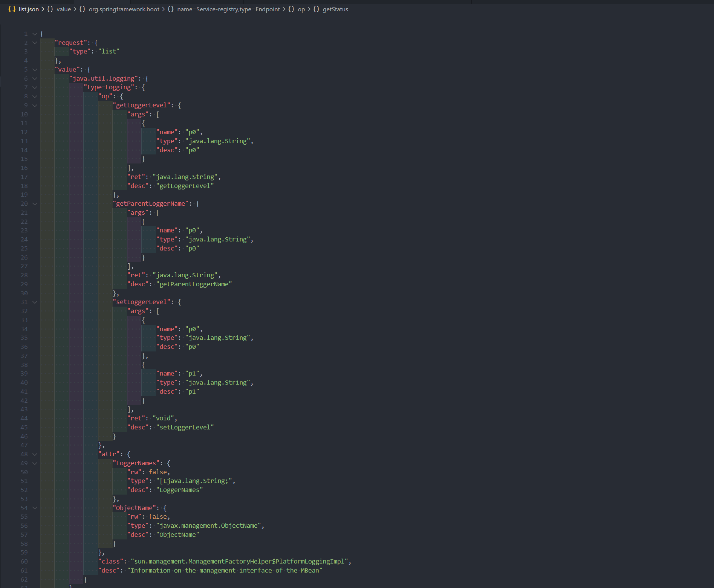
Task: Collapse the "value" object on line 5
Action: (x=35, y=70)
